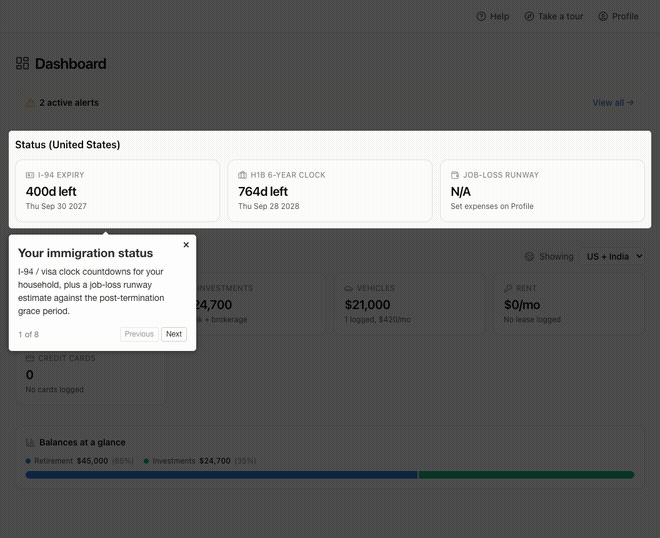This screenshot has width=660, height=538.
Task: Click the "Thu Sep 30 2027" date
Action: (x=56, y=206)
